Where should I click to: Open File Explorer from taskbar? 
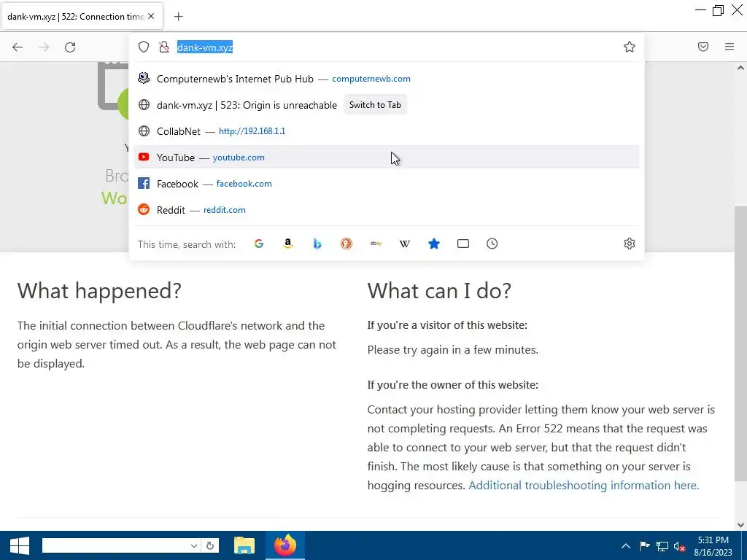pos(244,545)
